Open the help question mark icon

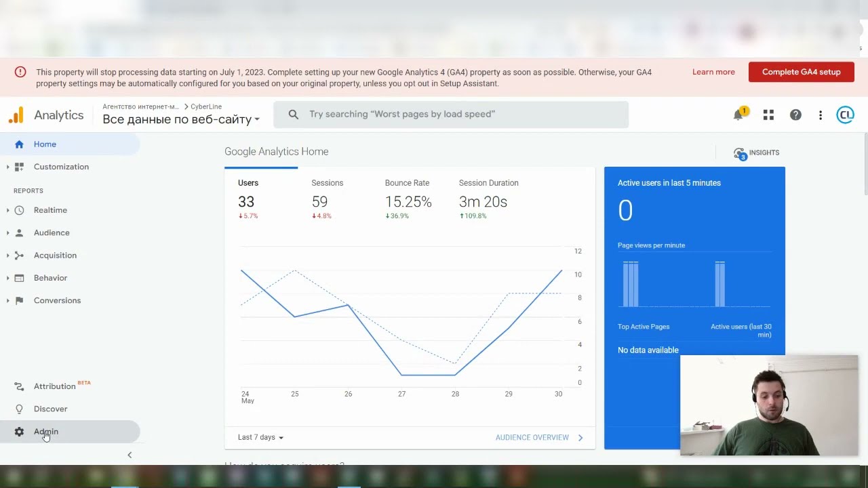click(x=795, y=115)
